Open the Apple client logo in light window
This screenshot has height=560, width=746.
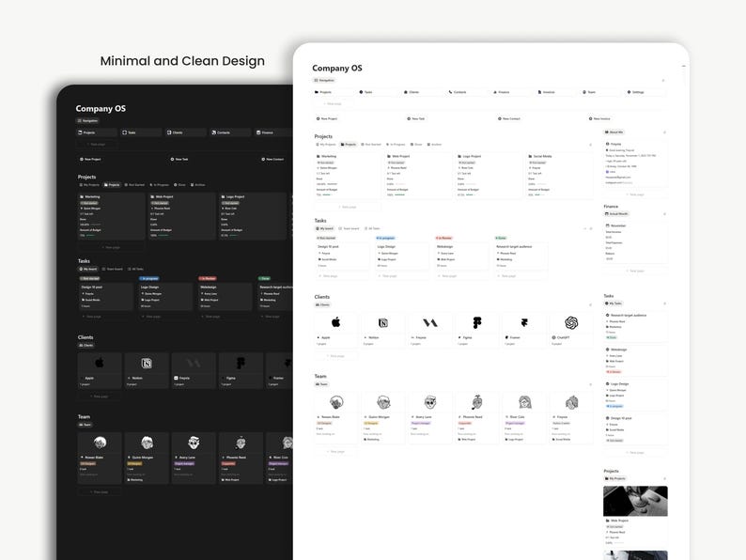336,322
